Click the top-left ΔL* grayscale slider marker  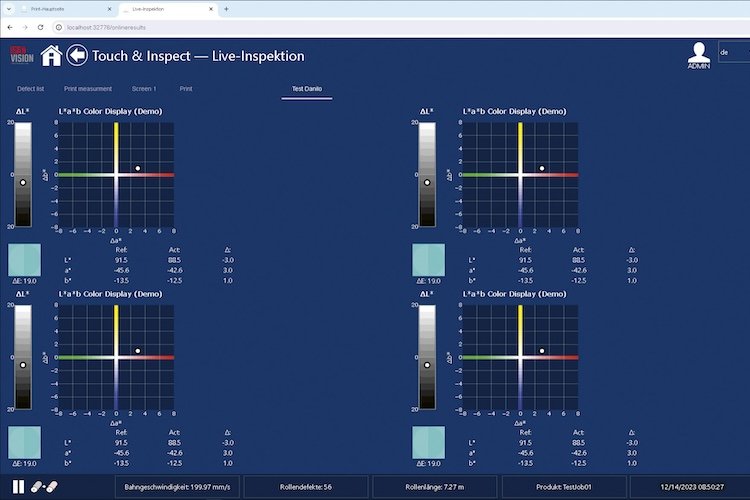[23, 183]
